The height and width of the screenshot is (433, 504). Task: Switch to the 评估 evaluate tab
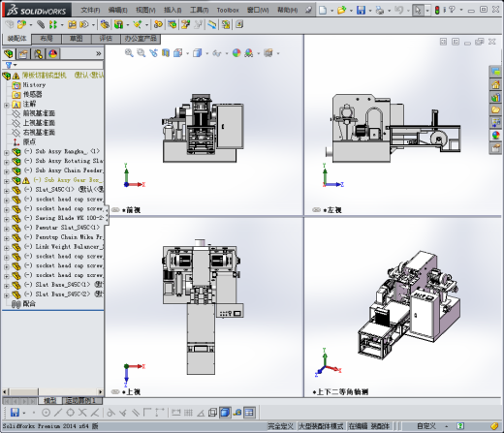(x=106, y=39)
